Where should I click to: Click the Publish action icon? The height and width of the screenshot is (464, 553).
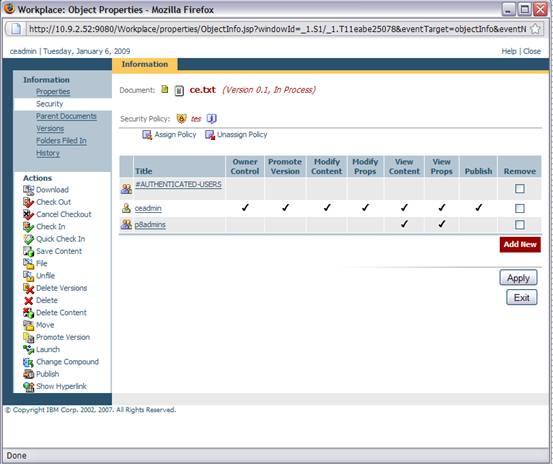[28, 374]
